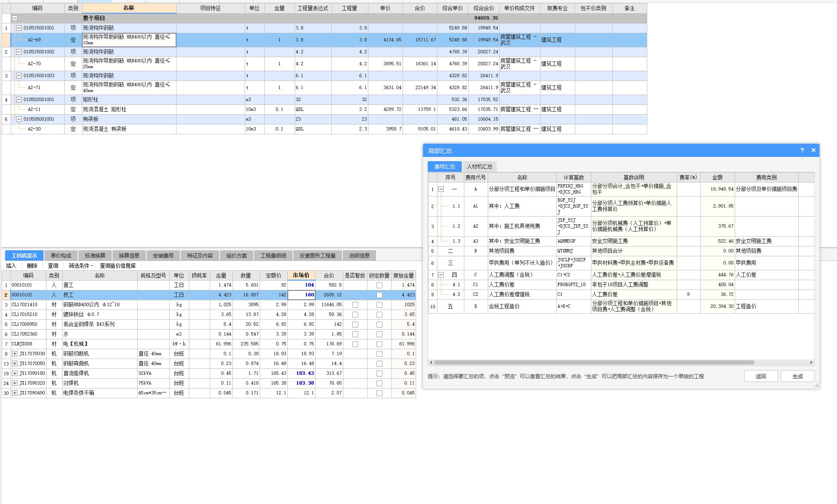Toggle 锁定数量 for 电焊条烘干箱 row
Screen dimensions: 837x504
click(x=379, y=393)
